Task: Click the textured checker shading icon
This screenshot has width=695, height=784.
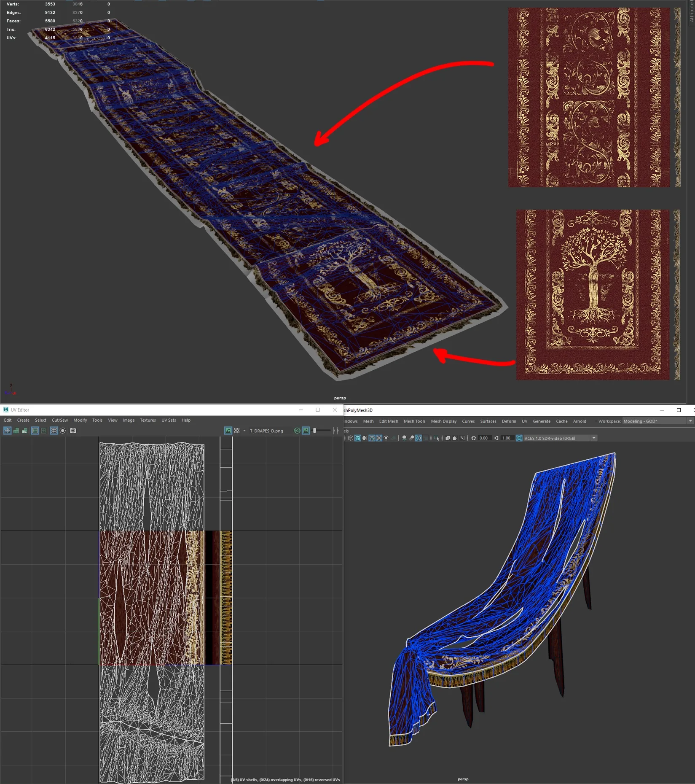Action: [x=379, y=438]
